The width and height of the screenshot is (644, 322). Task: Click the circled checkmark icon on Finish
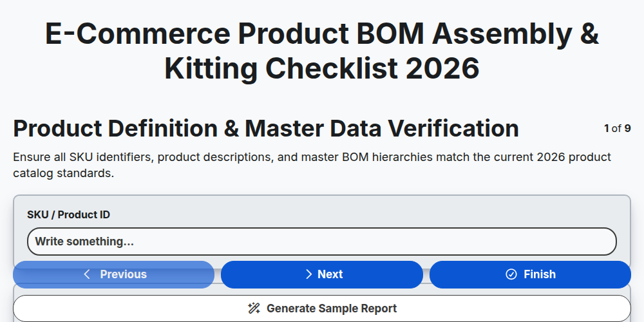tap(511, 274)
